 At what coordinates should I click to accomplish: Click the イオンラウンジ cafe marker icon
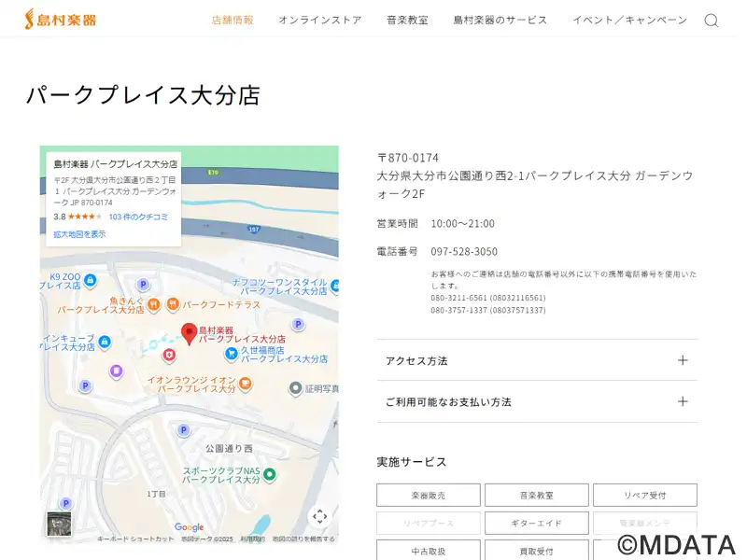coord(244,383)
